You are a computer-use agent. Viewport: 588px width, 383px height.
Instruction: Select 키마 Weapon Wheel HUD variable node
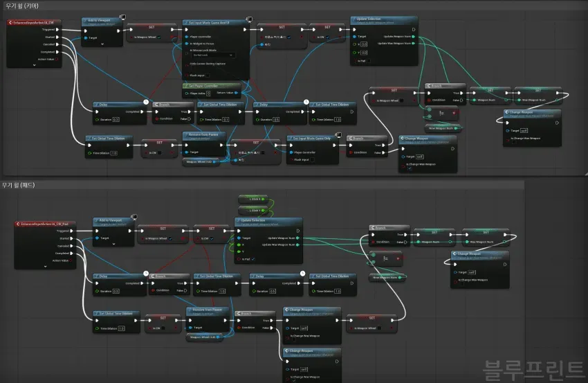coord(201,162)
